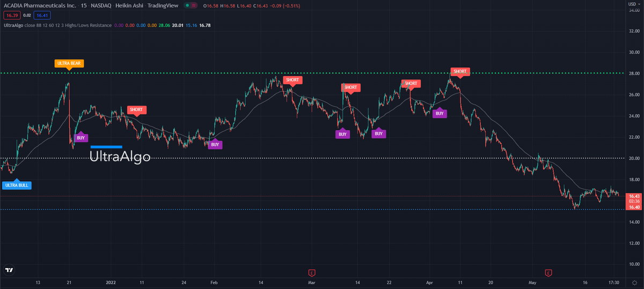Click the 17:30 time axis label
The width and height of the screenshot is (644, 289).
pyautogui.click(x=614, y=281)
